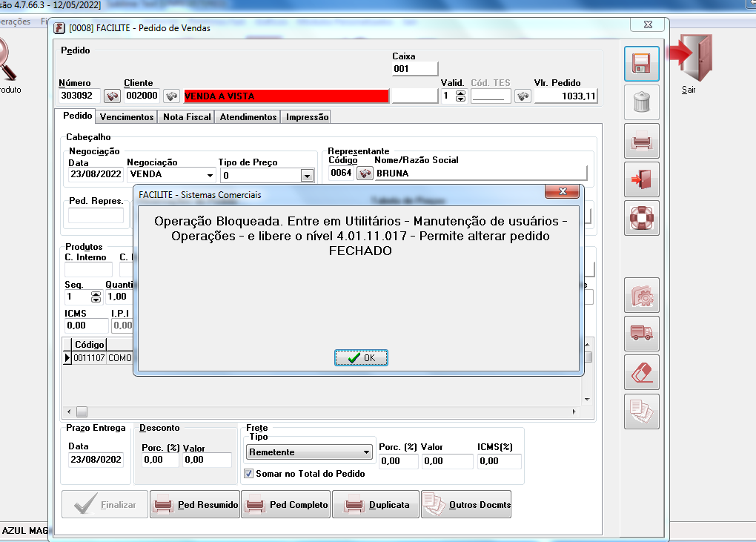756x542 pixels.
Task: Click the representative name field BRUNA
Action: [481, 173]
